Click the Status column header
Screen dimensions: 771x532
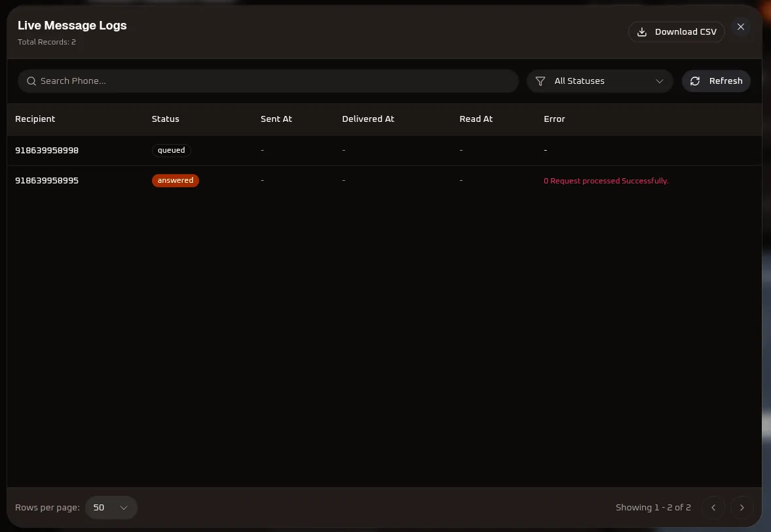click(165, 119)
